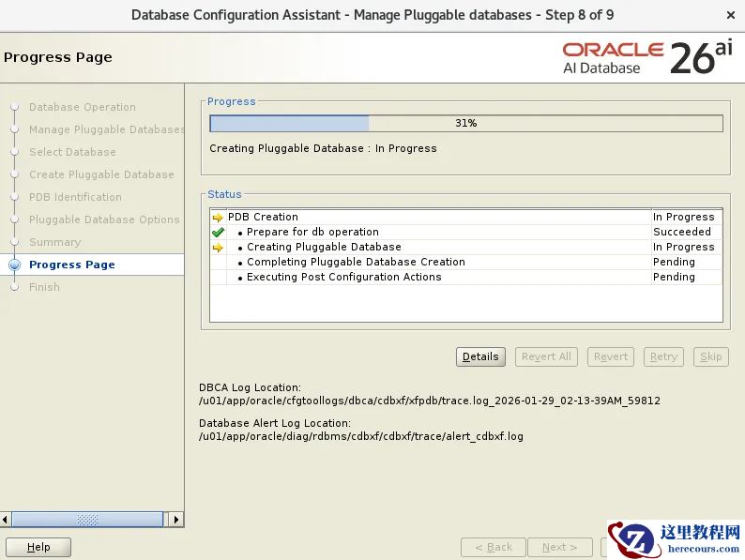
Task: Click the sidebar horizontal scrollbar thumb
Action: pos(87,519)
